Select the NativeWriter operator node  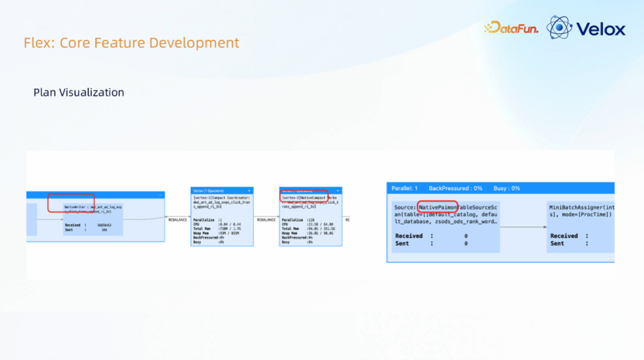point(93,219)
